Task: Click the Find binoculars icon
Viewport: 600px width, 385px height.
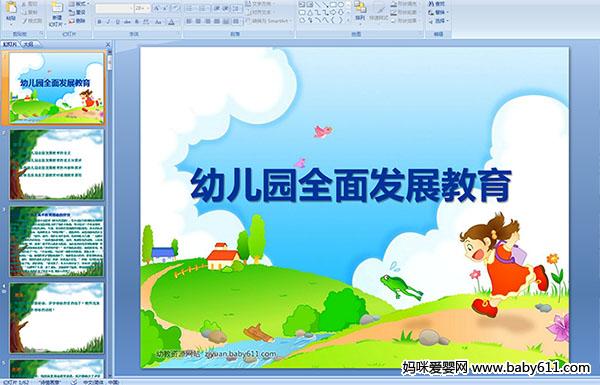Action: pyautogui.click(x=431, y=4)
